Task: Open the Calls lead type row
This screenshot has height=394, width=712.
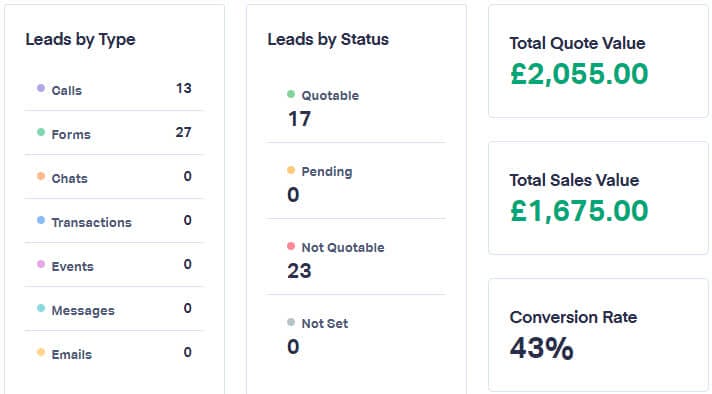Action: point(114,89)
